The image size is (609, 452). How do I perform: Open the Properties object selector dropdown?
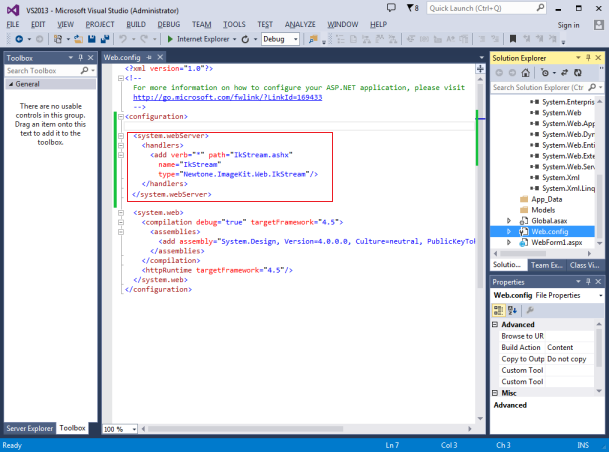[600, 296]
